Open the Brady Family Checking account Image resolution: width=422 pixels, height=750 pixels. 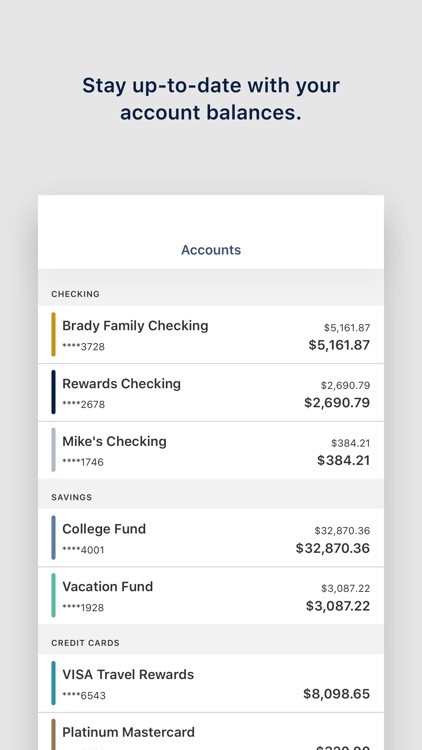click(x=211, y=334)
